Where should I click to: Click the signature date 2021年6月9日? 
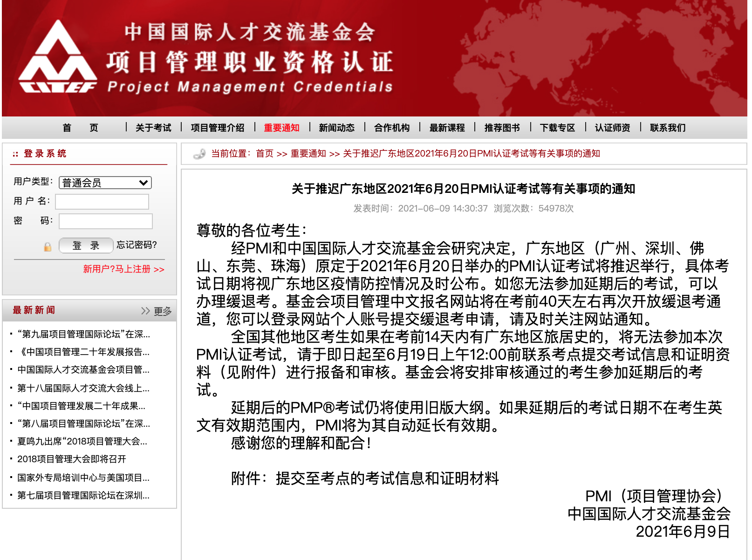[x=683, y=532]
